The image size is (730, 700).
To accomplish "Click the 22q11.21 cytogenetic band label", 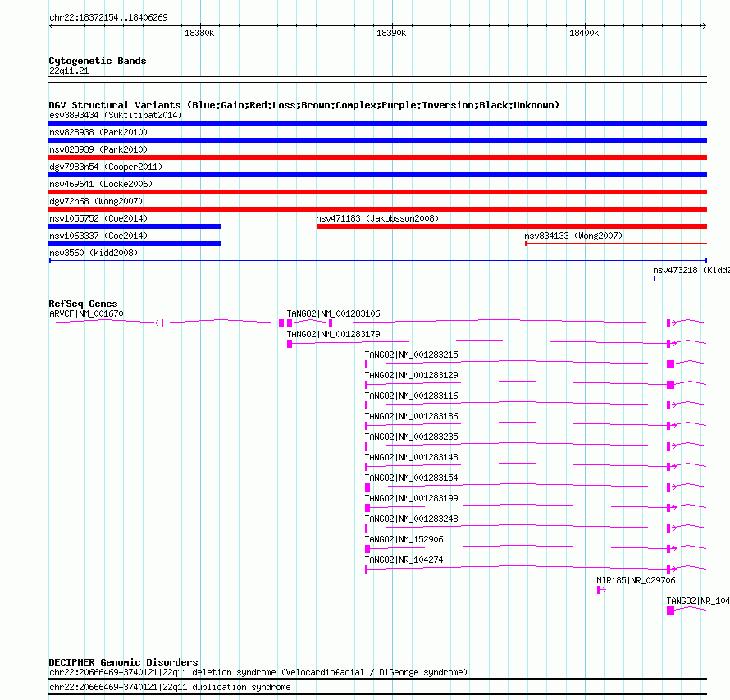I will [x=69, y=71].
